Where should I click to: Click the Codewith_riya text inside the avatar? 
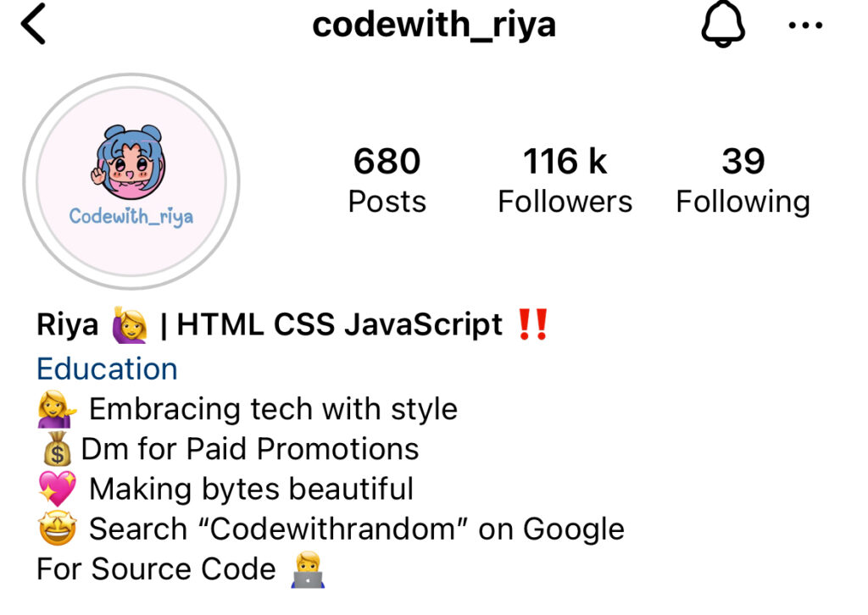coord(131,217)
